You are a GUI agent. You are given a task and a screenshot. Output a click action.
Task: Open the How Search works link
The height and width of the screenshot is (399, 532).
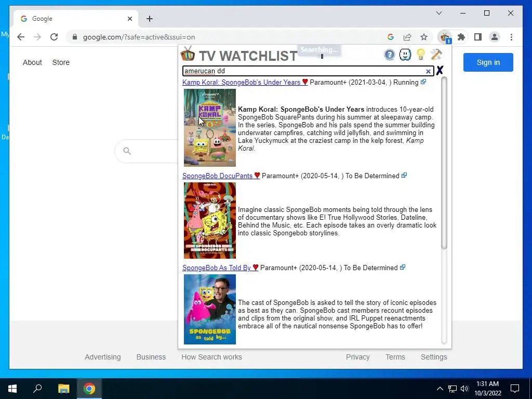pos(212,357)
